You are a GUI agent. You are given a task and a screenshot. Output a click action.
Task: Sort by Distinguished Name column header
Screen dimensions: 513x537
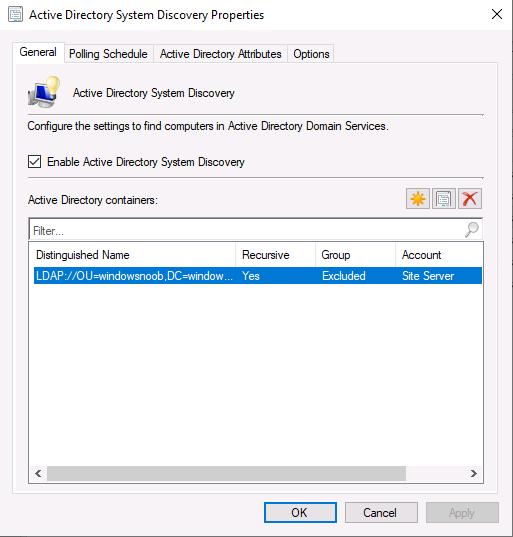tap(134, 255)
